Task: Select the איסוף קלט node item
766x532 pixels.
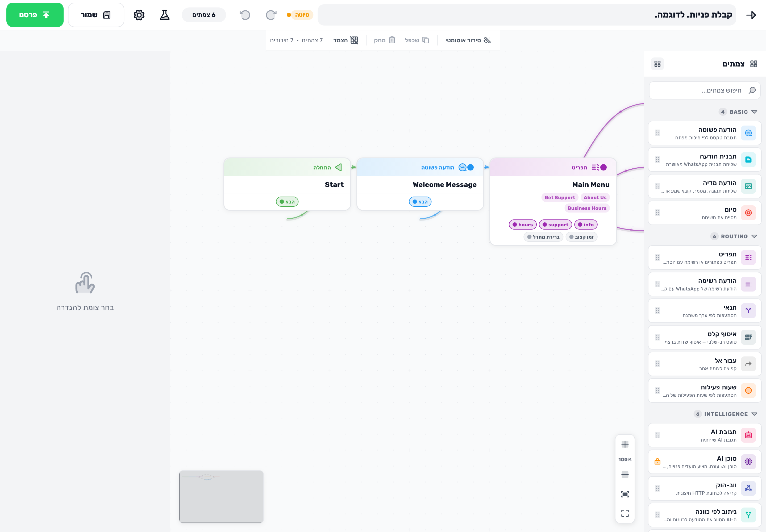Action: (705, 337)
